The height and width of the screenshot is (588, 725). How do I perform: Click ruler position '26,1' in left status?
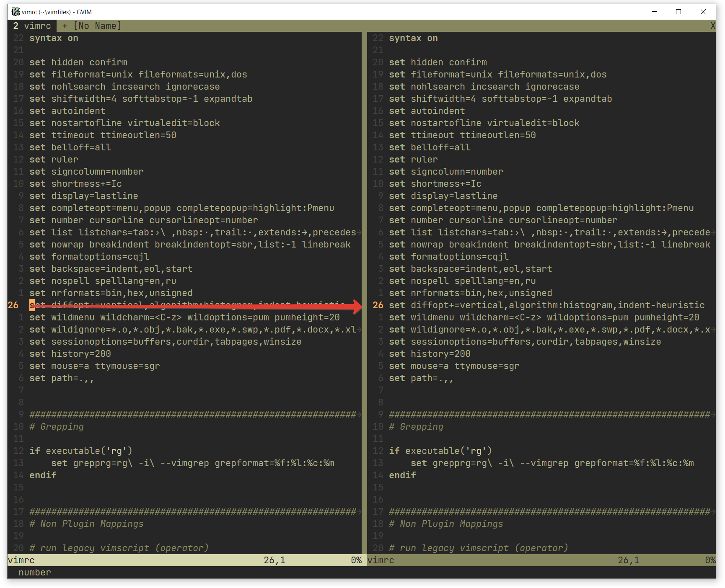click(x=274, y=560)
